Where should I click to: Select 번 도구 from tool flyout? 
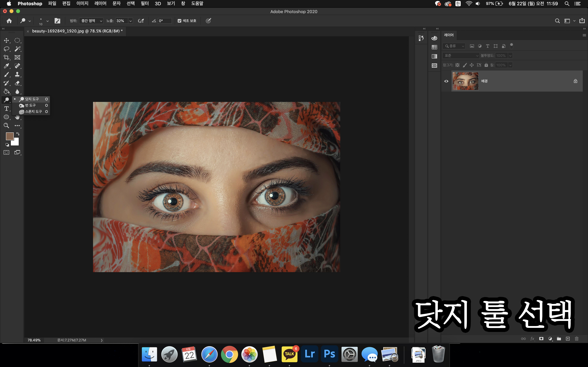pos(30,105)
